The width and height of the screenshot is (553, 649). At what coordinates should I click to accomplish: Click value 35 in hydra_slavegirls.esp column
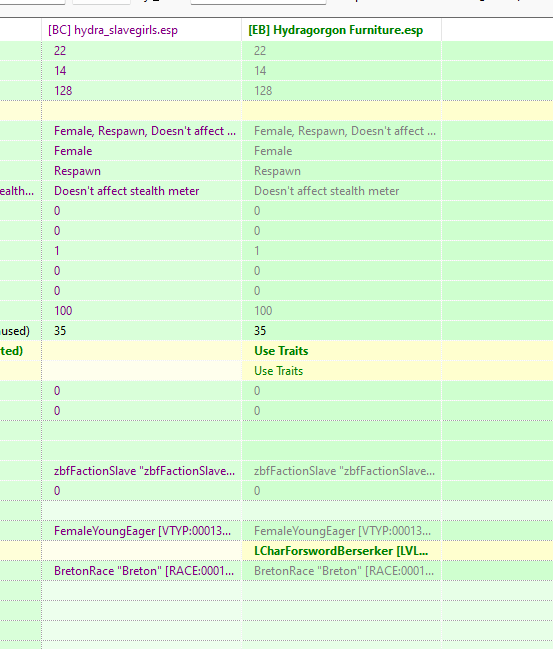(x=60, y=331)
